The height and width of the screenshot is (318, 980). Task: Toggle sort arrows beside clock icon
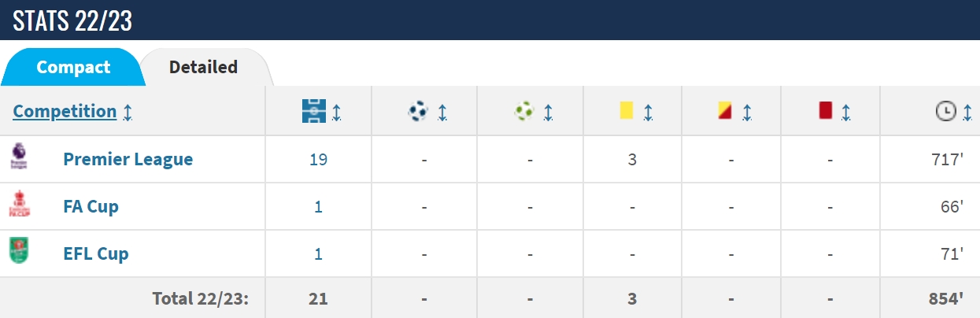966,113
